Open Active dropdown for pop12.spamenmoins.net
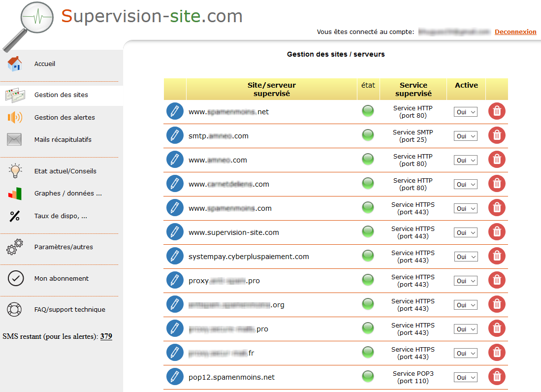The width and height of the screenshot is (541, 392). [x=466, y=378]
